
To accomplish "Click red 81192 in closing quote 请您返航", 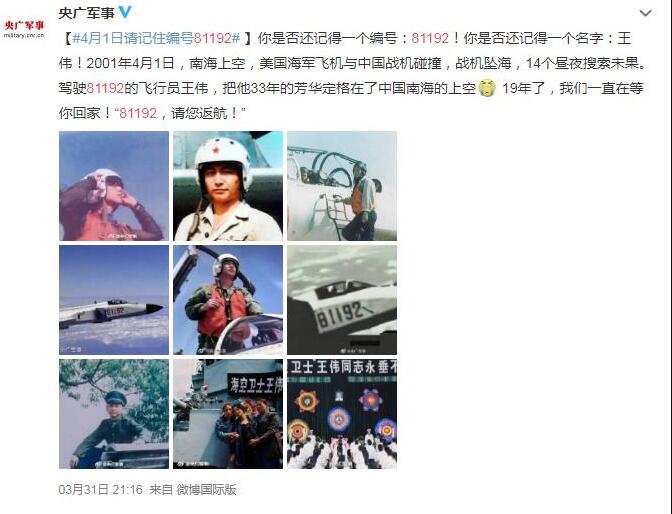I will (138, 113).
